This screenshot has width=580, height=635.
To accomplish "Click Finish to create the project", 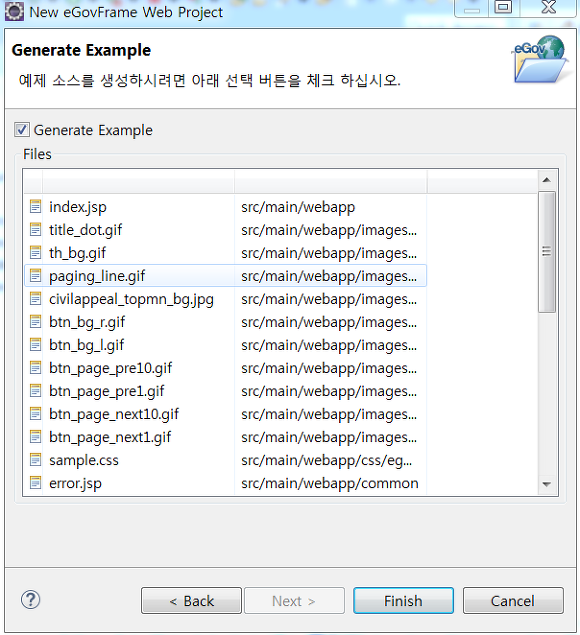I will (x=403, y=601).
